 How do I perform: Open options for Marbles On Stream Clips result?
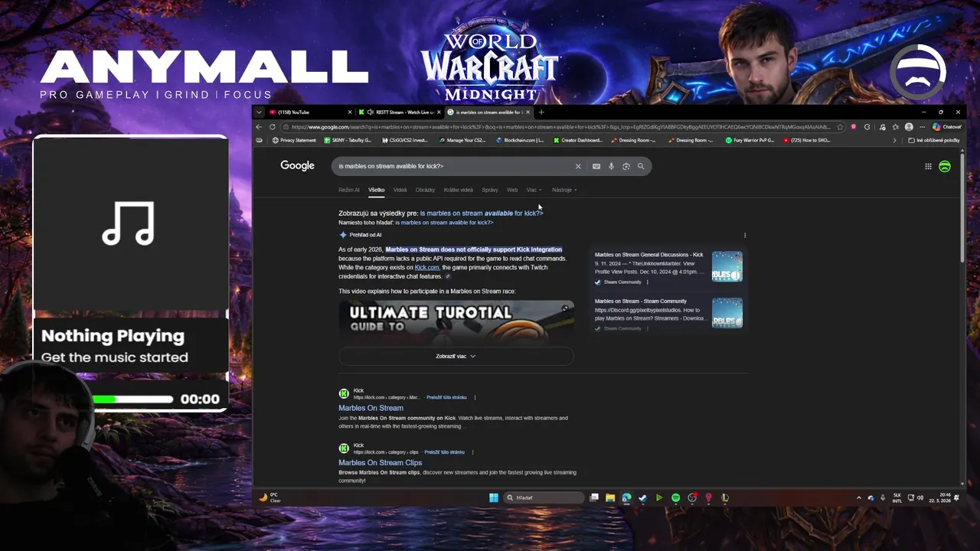point(472,452)
